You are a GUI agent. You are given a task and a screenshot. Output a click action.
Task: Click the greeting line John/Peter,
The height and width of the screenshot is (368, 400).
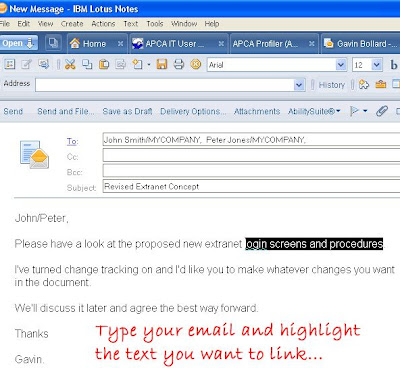tap(42, 218)
